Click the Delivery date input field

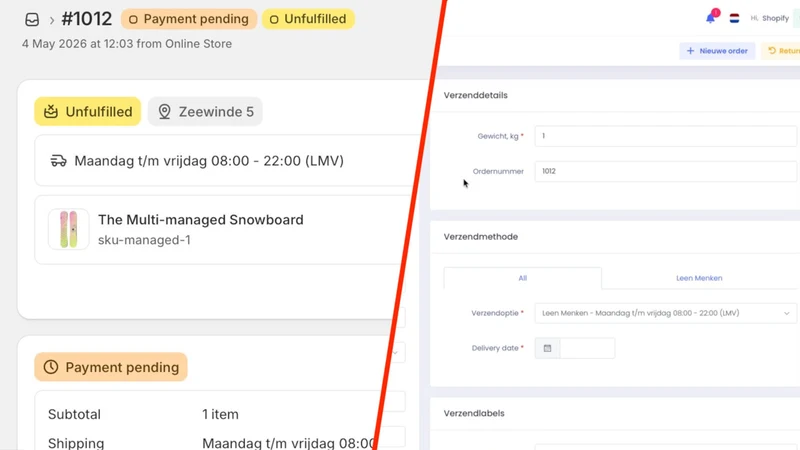pos(587,348)
